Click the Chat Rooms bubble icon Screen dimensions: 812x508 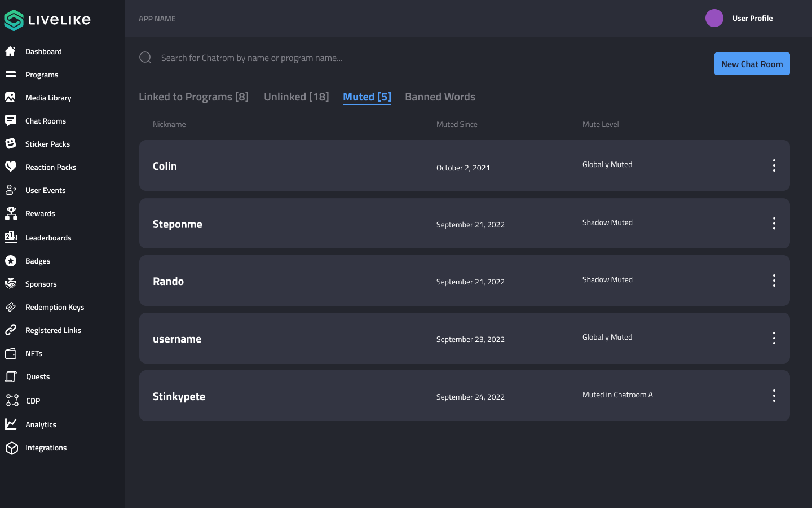point(10,120)
